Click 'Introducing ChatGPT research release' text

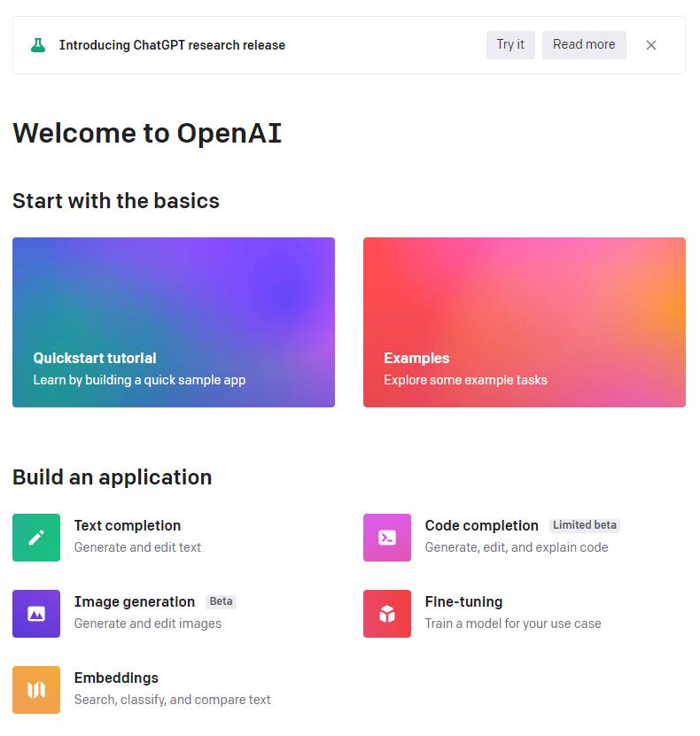click(172, 45)
